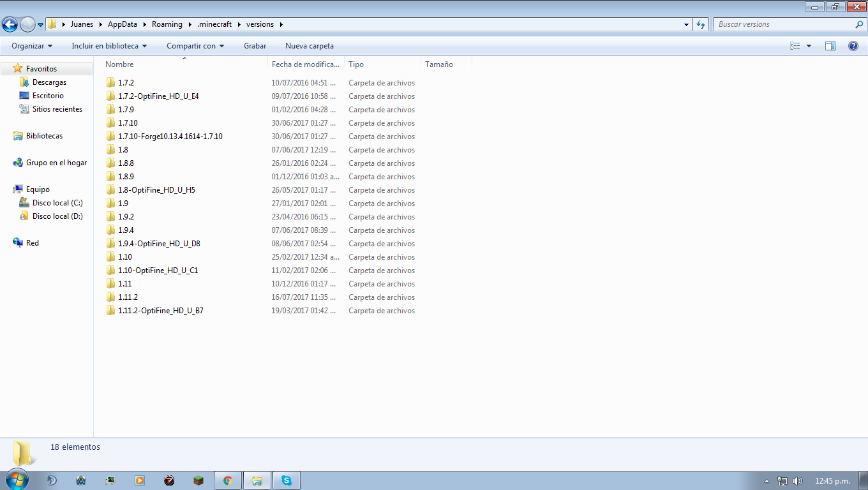This screenshot has height=490, width=868.
Task: Open the view options dropdown arrow
Action: point(809,46)
